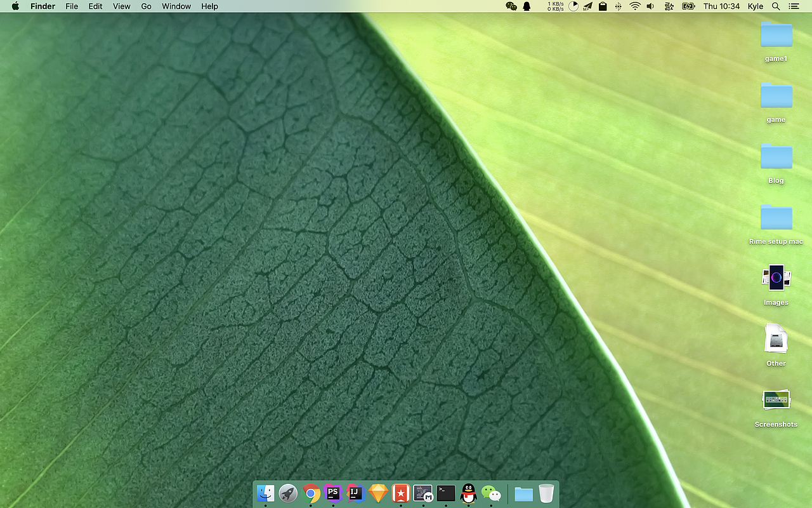Launch Launchpad from the Dock
Viewport: 812px width, 508px height.
click(x=288, y=493)
